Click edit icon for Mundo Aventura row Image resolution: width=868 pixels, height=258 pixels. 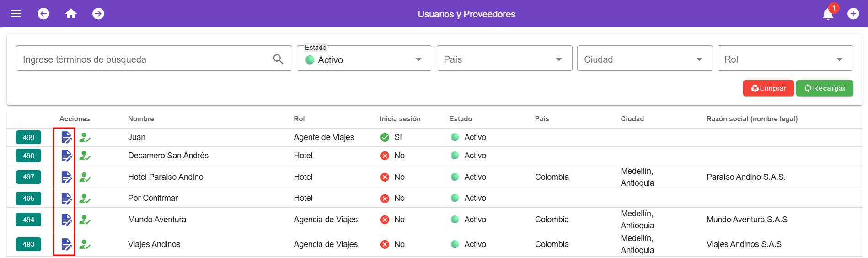(x=66, y=220)
